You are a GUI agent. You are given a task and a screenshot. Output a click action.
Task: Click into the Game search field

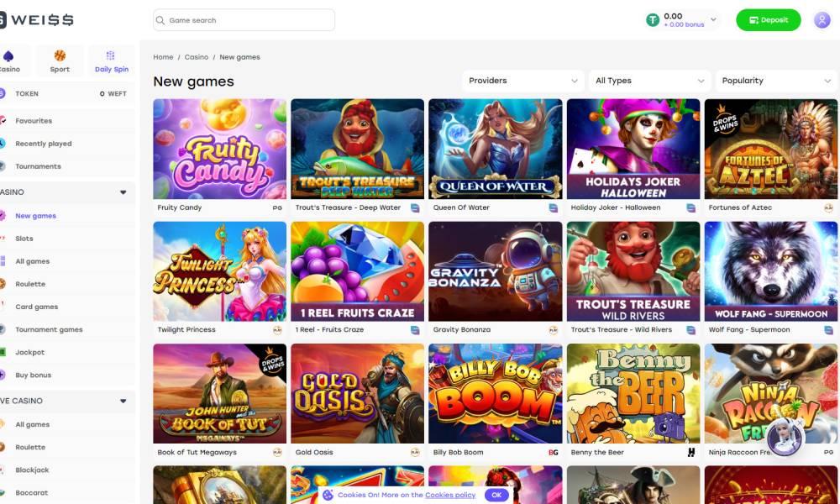244,20
